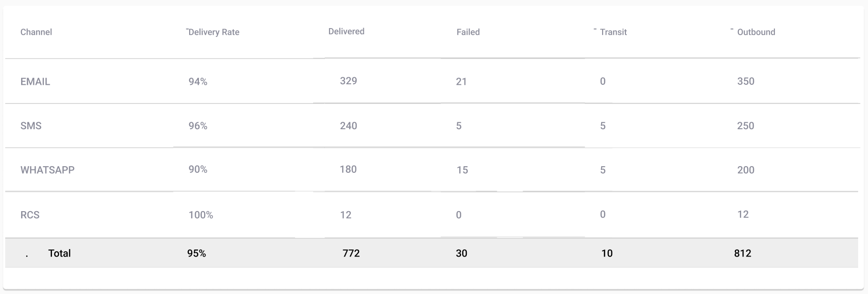Screen dimensions: 868x294
Task: Click the Outbound column header
Action: click(x=756, y=32)
